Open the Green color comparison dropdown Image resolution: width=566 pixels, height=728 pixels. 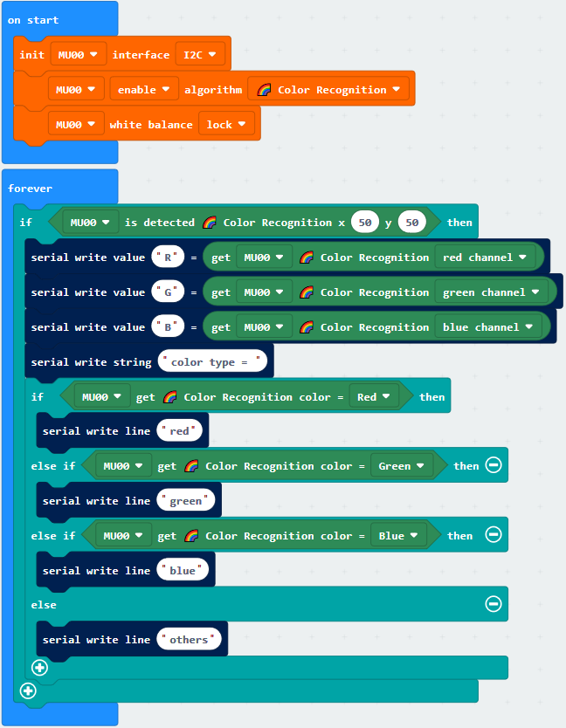(x=402, y=466)
